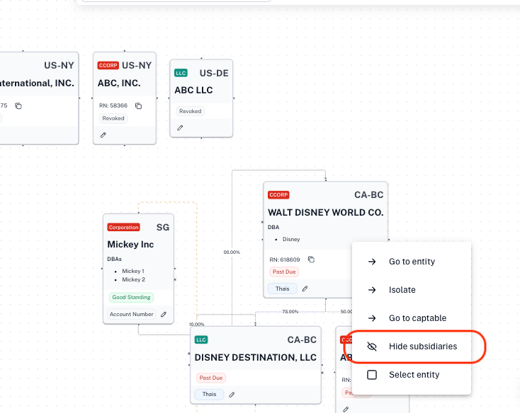This screenshot has height=413, width=520.
Task: Select the green LLC tag on ABC LLC
Action: click(181, 73)
